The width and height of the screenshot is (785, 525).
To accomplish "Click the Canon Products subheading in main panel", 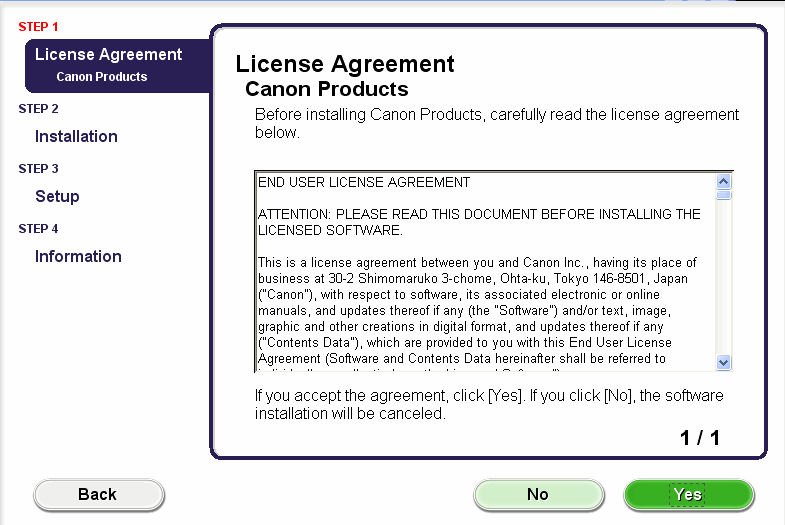I will coord(327,89).
